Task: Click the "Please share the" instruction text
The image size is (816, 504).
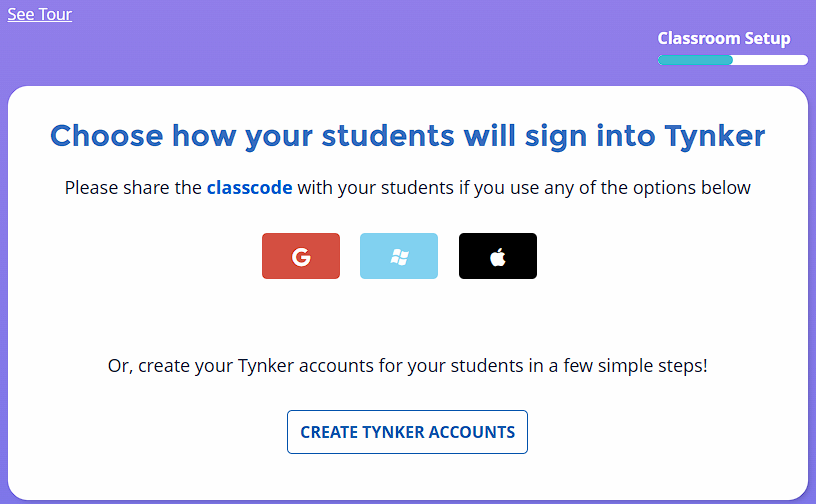Action: click(133, 187)
